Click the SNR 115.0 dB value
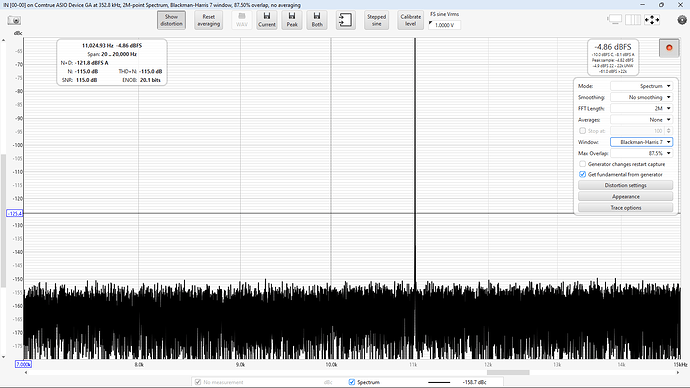Viewport: 690px width, 388px height. tap(87, 80)
